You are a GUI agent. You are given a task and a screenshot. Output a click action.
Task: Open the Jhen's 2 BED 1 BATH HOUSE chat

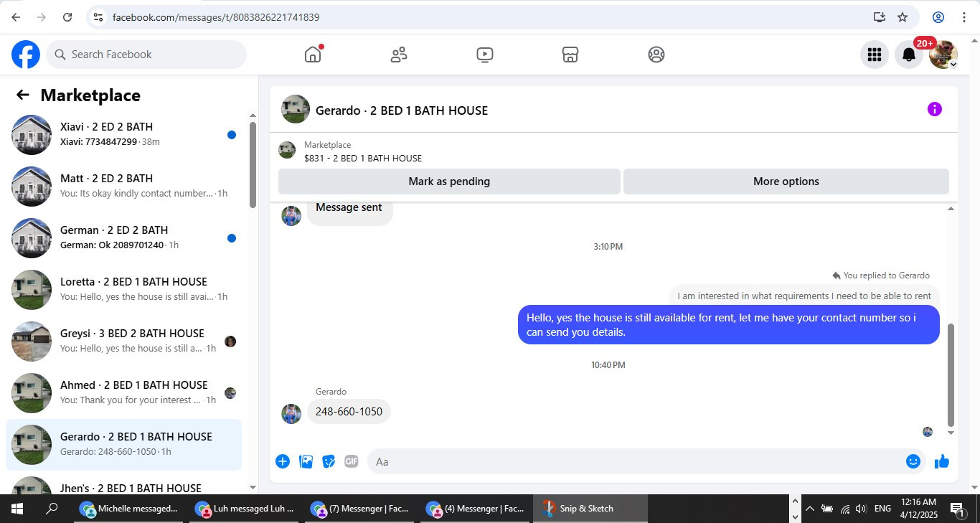coord(123,484)
